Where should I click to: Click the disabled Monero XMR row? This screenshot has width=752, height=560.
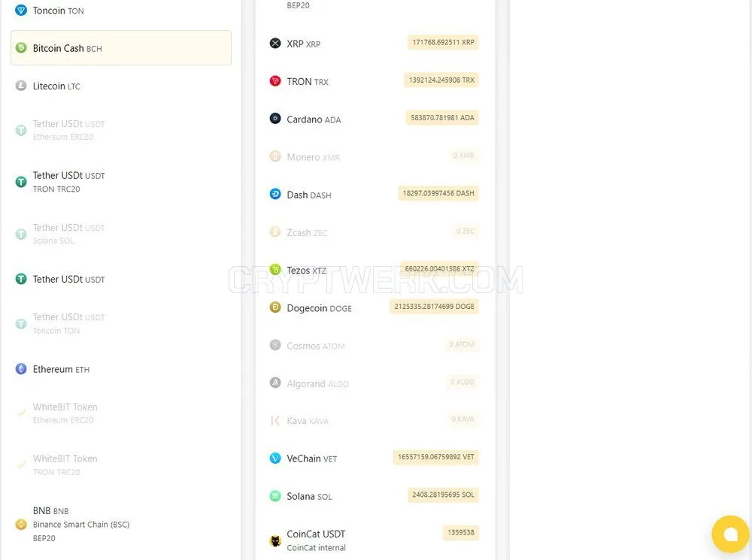[x=374, y=157]
